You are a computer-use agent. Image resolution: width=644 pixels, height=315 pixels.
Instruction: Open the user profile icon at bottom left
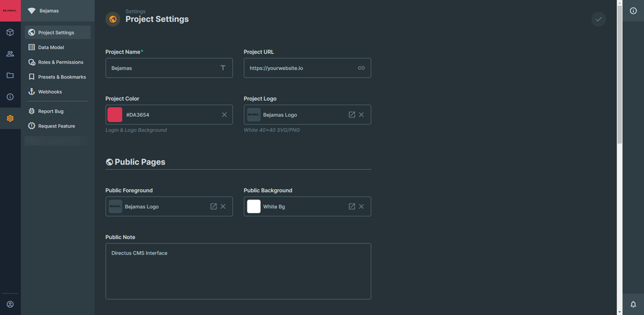click(10, 304)
